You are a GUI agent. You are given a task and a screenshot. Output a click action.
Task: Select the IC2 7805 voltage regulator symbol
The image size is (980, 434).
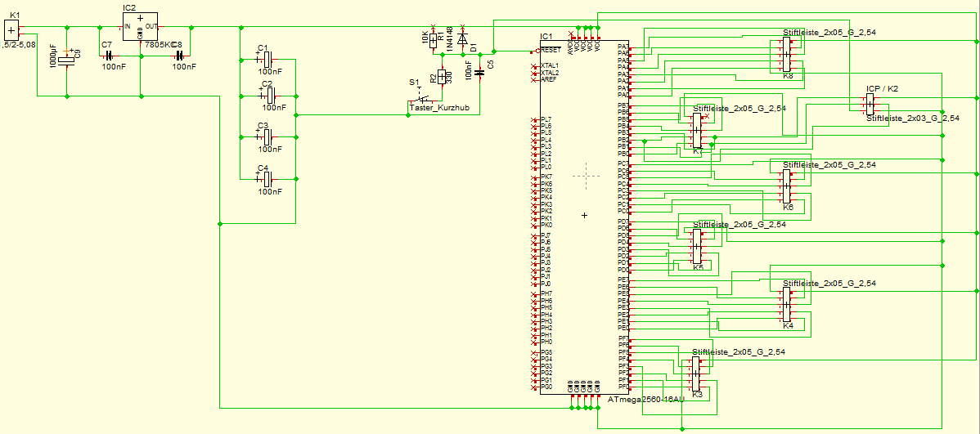[x=140, y=27]
